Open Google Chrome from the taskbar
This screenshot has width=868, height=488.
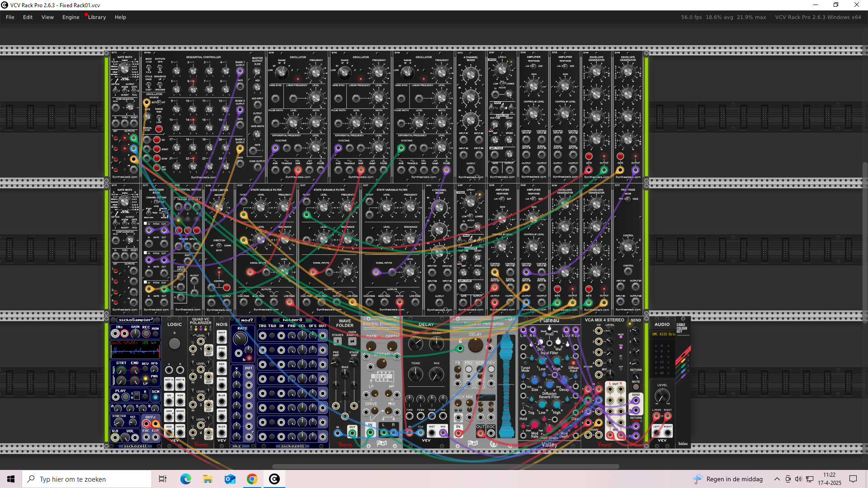click(252, 479)
